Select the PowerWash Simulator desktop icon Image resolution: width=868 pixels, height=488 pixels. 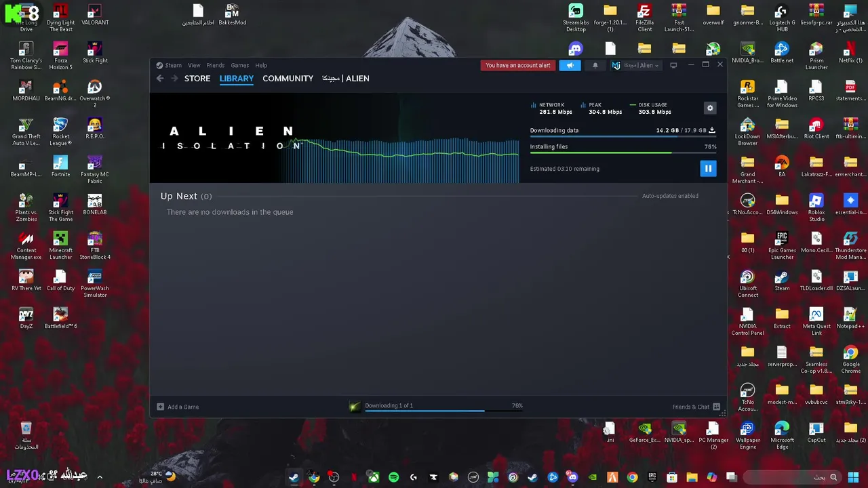click(x=95, y=284)
